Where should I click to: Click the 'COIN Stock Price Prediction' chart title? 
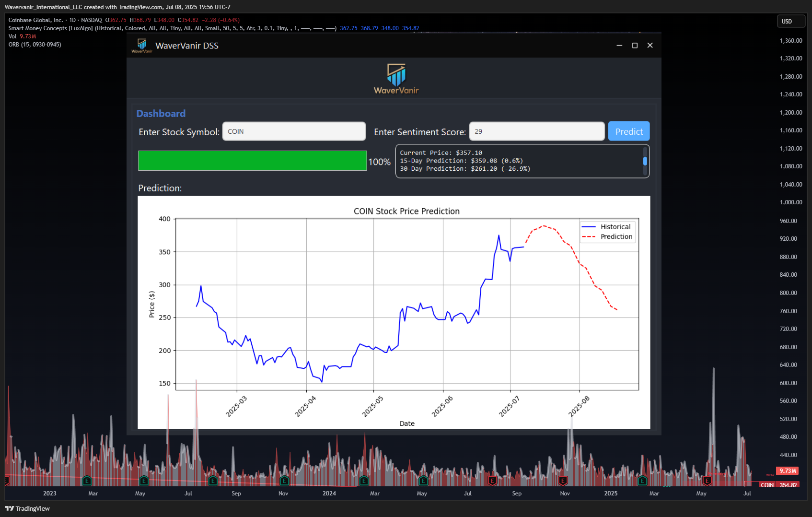coord(406,211)
